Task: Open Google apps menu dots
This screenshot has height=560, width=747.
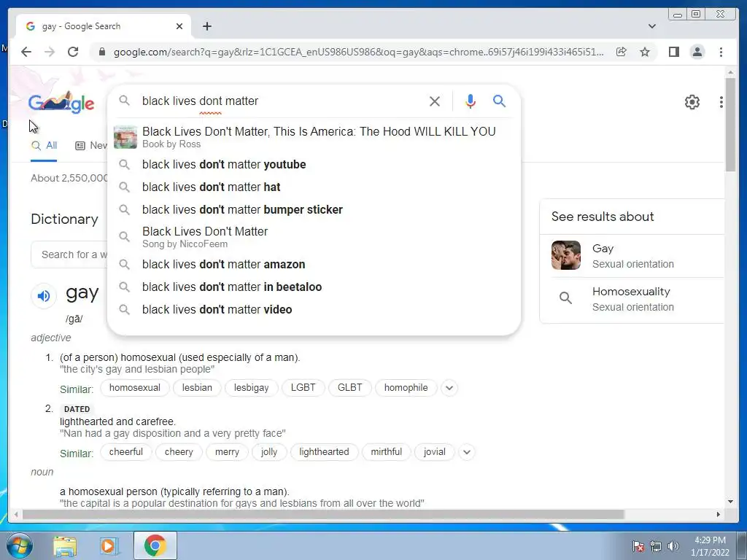Action: (x=721, y=102)
